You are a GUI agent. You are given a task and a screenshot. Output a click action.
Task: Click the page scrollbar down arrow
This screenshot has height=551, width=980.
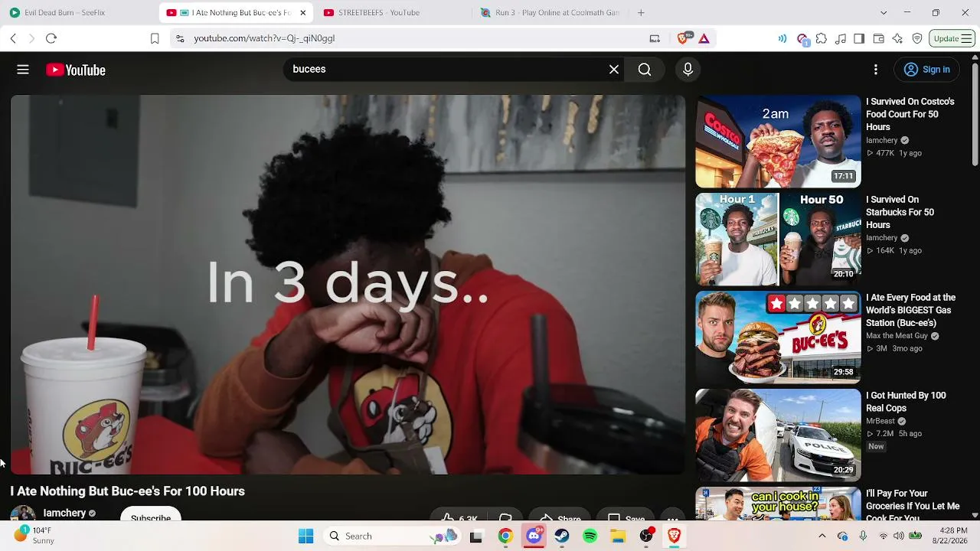point(975,515)
